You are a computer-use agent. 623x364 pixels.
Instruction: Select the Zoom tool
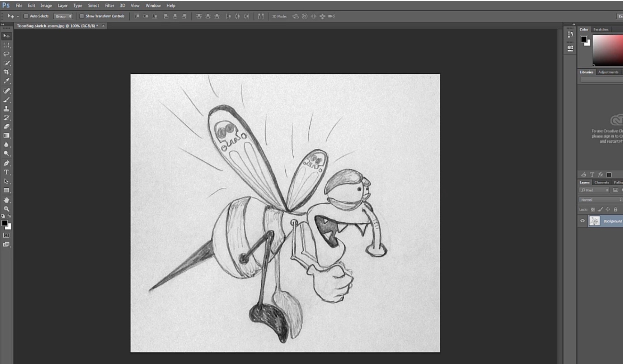tap(6, 209)
